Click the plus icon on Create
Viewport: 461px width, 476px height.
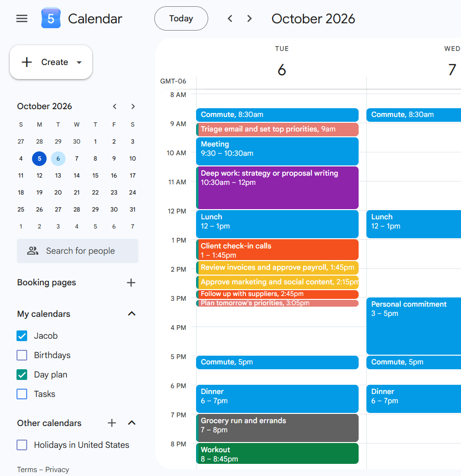pyautogui.click(x=27, y=62)
